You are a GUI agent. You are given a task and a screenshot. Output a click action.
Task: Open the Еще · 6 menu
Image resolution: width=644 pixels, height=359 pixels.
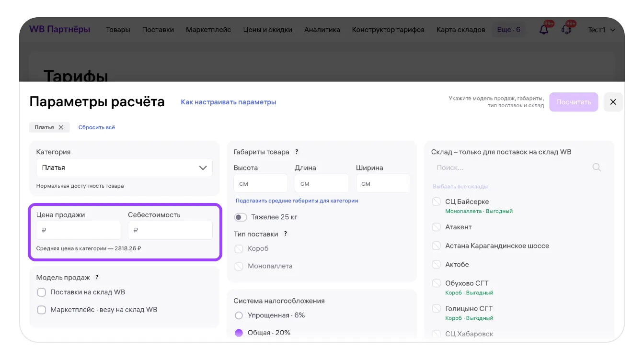[509, 30]
